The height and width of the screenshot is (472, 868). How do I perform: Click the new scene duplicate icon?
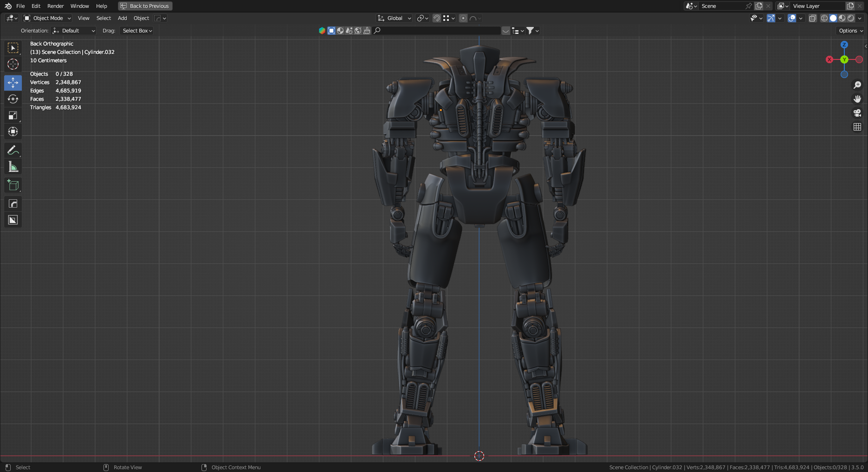[759, 6]
